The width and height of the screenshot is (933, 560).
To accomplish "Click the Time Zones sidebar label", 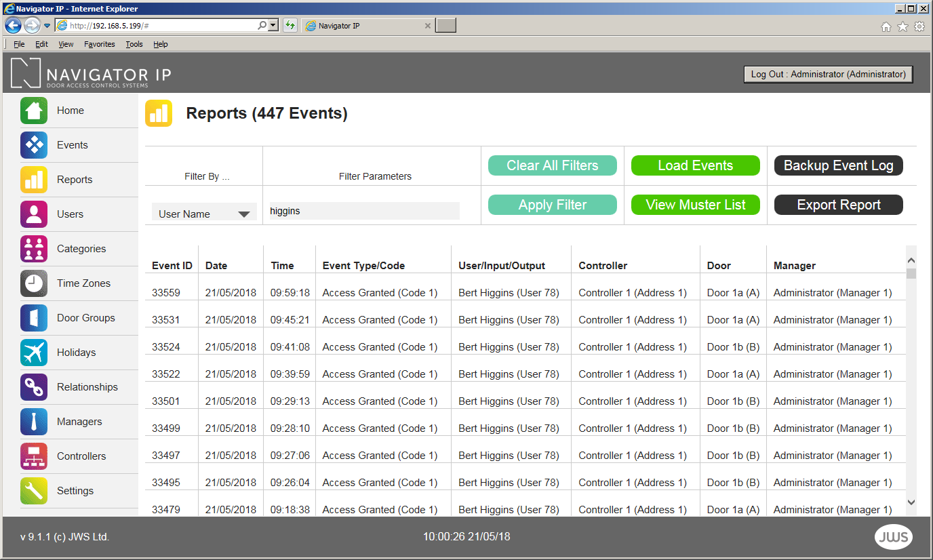I will 83,283.
